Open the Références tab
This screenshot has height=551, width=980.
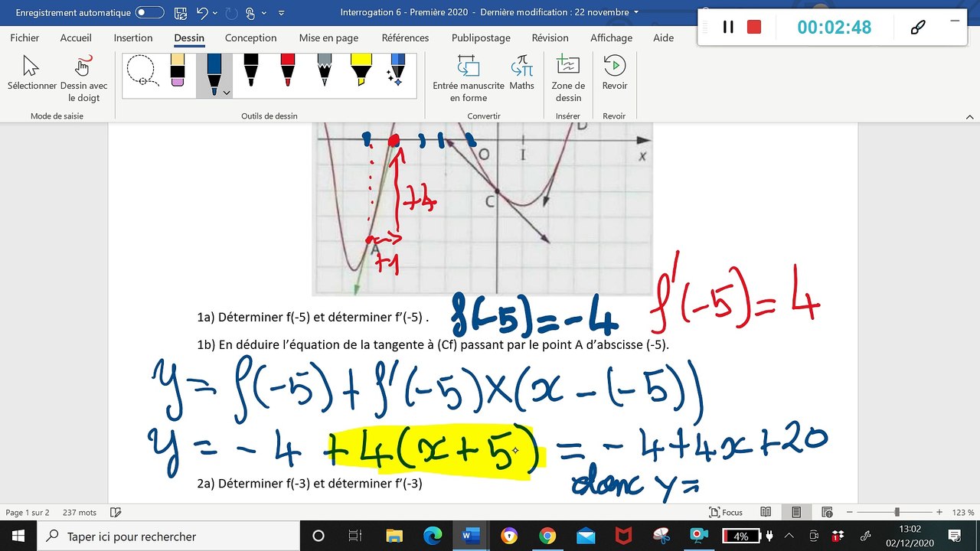(x=406, y=37)
